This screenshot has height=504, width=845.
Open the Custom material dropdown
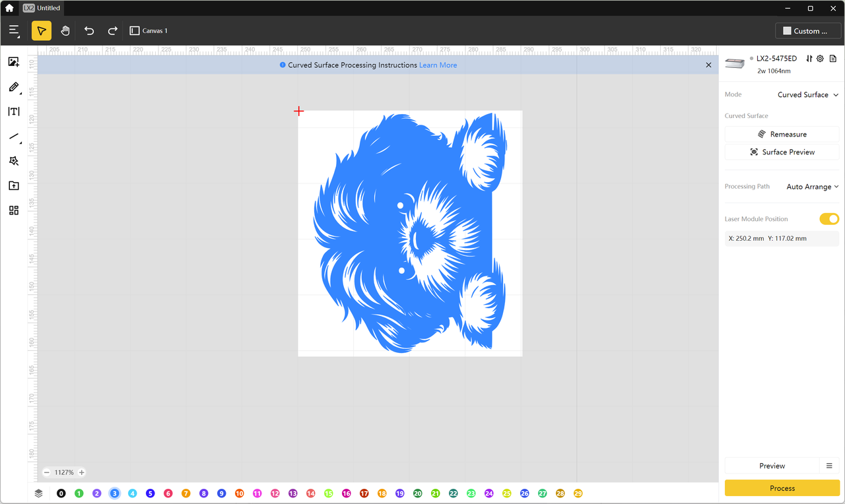coord(807,31)
